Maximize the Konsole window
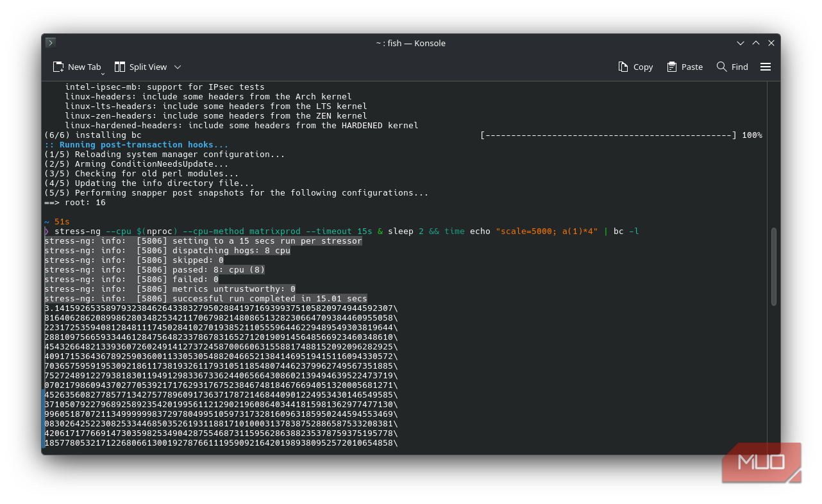822x504 pixels. pyautogui.click(x=756, y=43)
